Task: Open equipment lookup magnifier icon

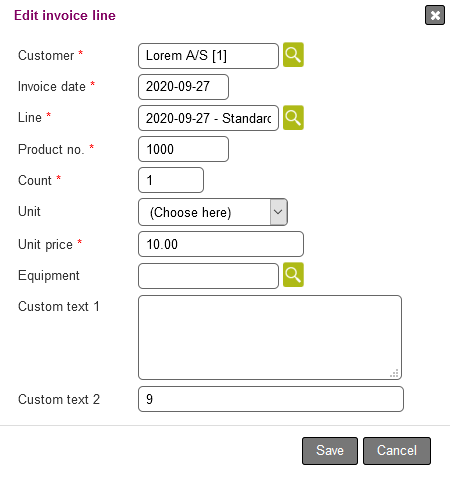Action: click(x=293, y=275)
